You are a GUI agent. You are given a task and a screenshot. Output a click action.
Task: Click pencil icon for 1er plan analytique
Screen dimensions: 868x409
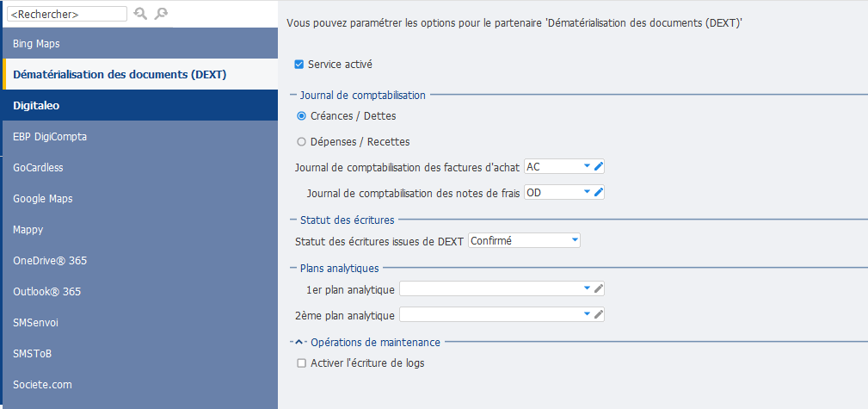(598, 288)
